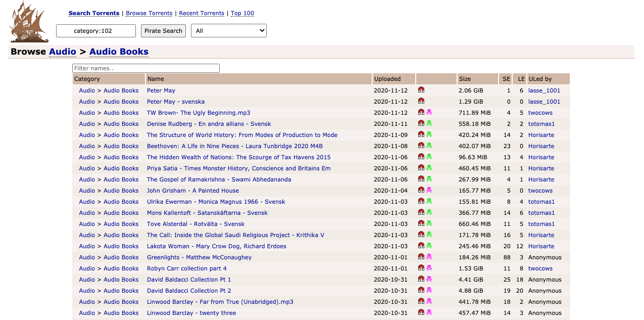The height and width of the screenshot is (320, 644).
Task: Click the pink skull for David Baldacci Collection Pt 2
Action: 429,290
